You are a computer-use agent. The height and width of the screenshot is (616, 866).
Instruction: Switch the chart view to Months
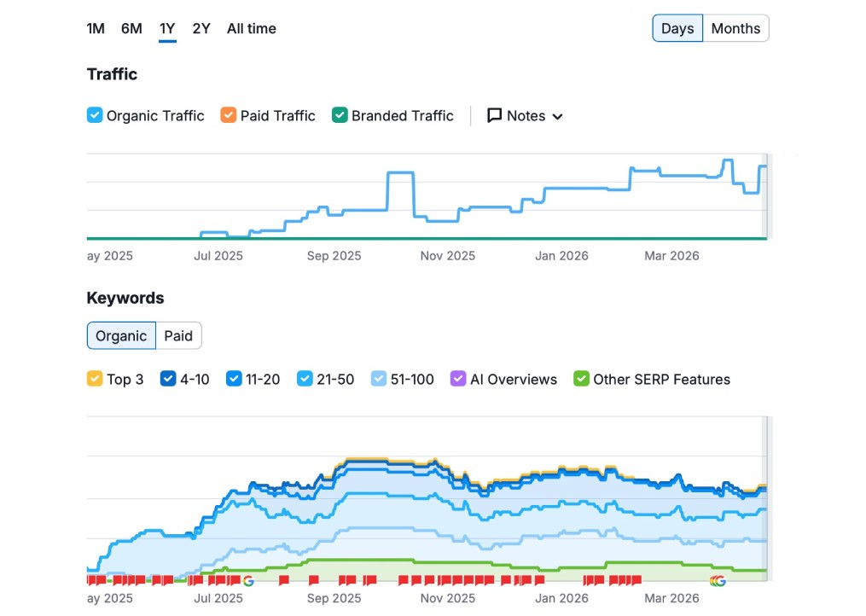(735, 29)
